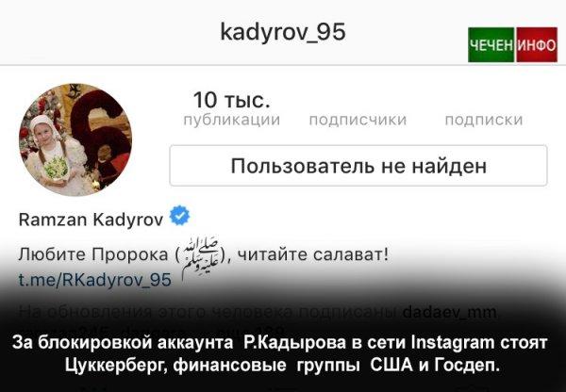
Task: Select the Ramzan Kadyrov display name
Action: [91, 219]
